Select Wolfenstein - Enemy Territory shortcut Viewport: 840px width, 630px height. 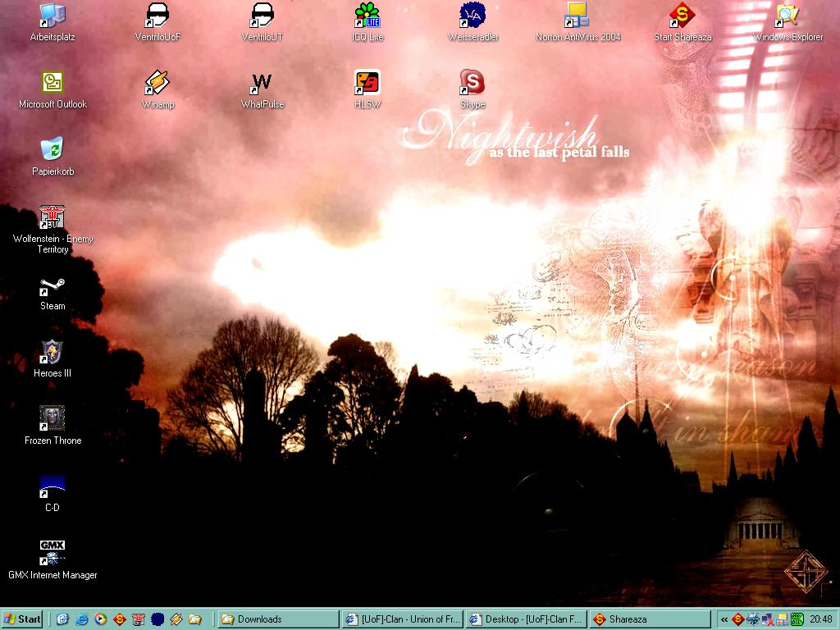[52, 230]
